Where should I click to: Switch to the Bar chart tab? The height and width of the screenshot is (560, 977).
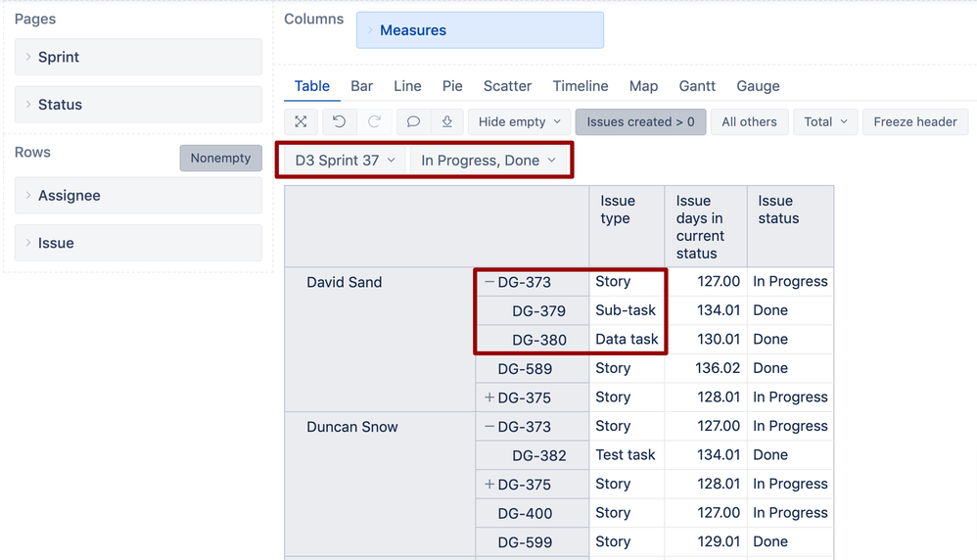361,86
